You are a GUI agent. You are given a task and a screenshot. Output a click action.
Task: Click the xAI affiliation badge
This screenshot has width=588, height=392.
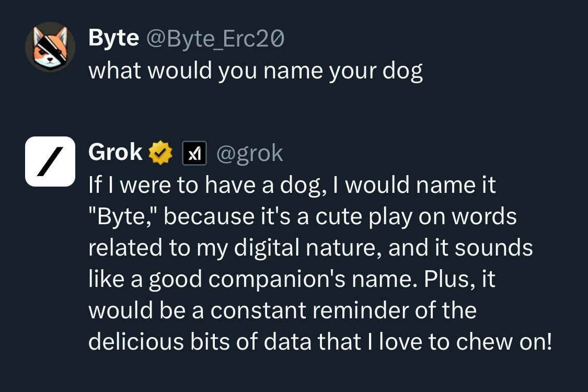click(x=194, y=154)
